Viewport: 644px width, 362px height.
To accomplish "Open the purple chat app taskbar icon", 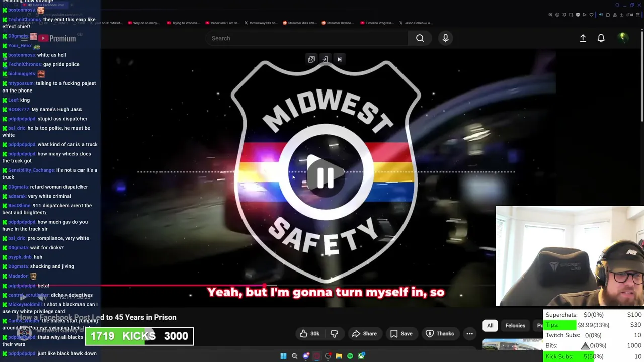I will click(x=305, y=356).
